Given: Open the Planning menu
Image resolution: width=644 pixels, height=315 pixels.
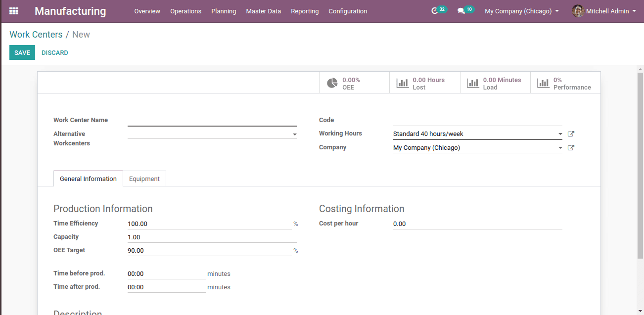Looking at the screenshot, I should pos(224,11).
